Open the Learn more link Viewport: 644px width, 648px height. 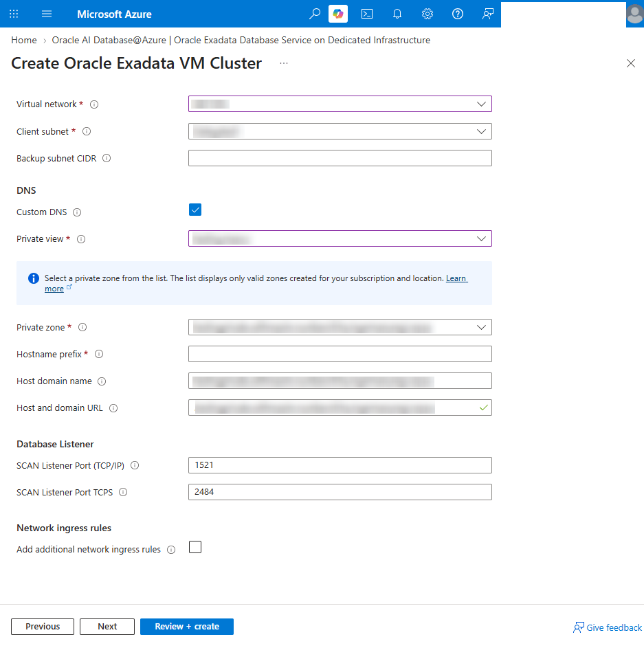pyautogui.click(x=456, y=278)
